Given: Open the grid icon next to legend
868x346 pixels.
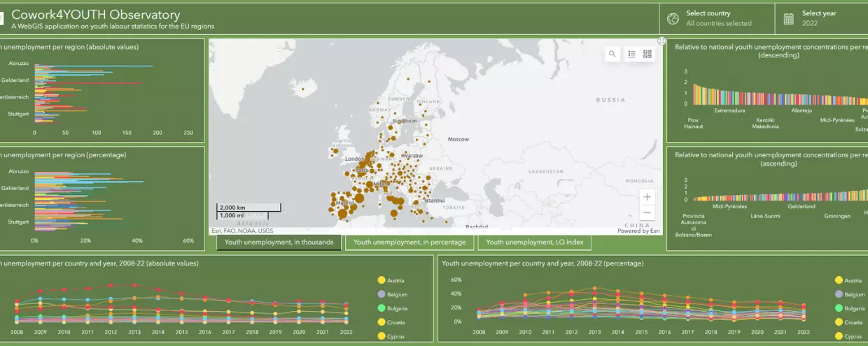Looking at the screenshot, I should pos(647,54).
